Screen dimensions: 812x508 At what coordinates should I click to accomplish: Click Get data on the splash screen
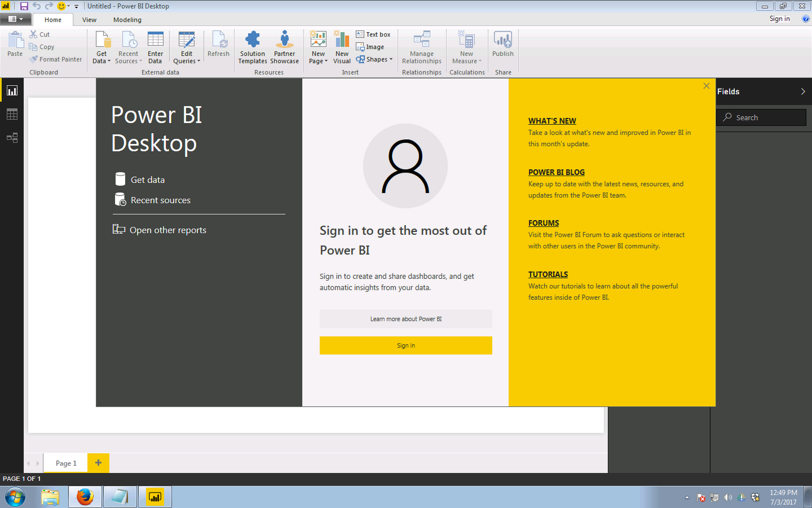point(140,179)
